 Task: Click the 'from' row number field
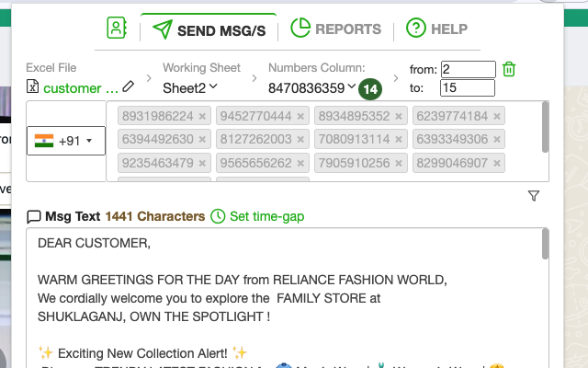point(468,70)
